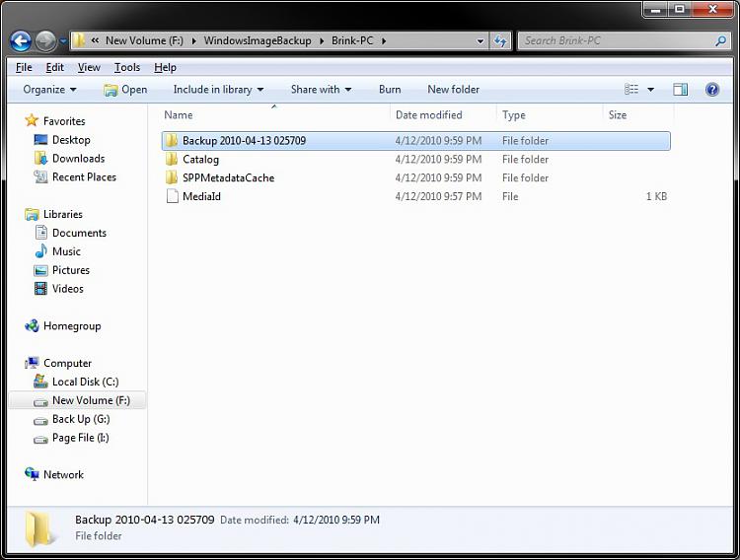The height and width of the screenshot is (560, 740).
Task: Select the SPPMetadataCache folder
Action: tap(229, 177)
